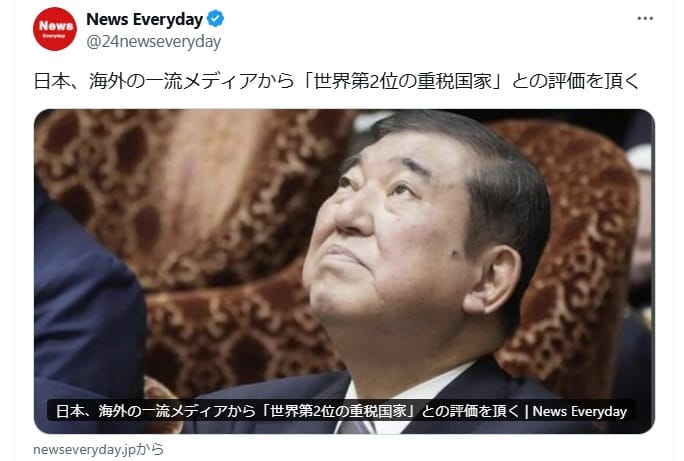Click the "| News Everyday" text in caption
This screenshot has height=461, width=684.
click(x=576, y=411)
